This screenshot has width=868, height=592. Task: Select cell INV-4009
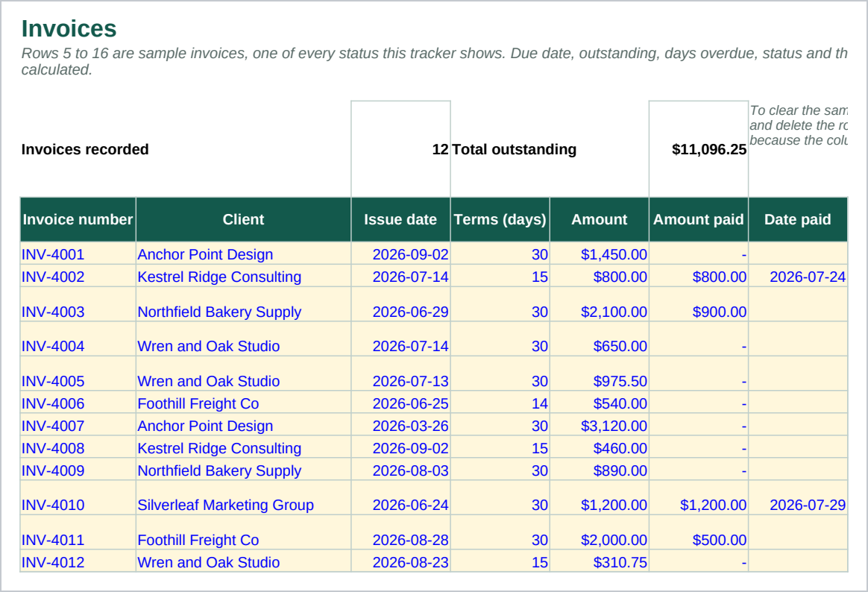(x=78, y=469)
